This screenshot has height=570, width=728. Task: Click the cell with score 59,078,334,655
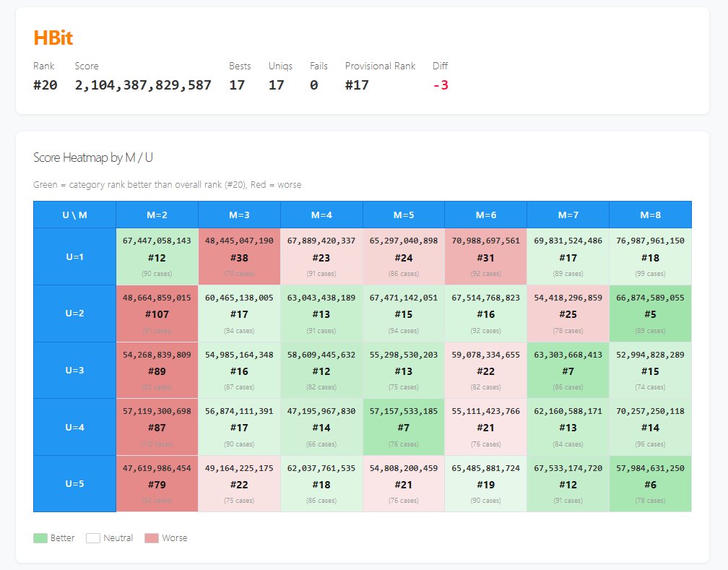(485, 370)
